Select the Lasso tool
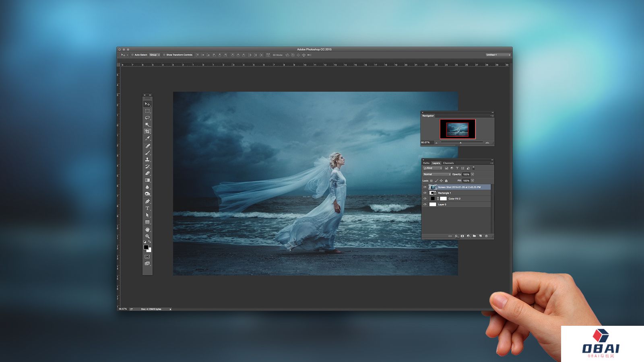Screen dimensions: 644x362 click(x=147, y=118)
